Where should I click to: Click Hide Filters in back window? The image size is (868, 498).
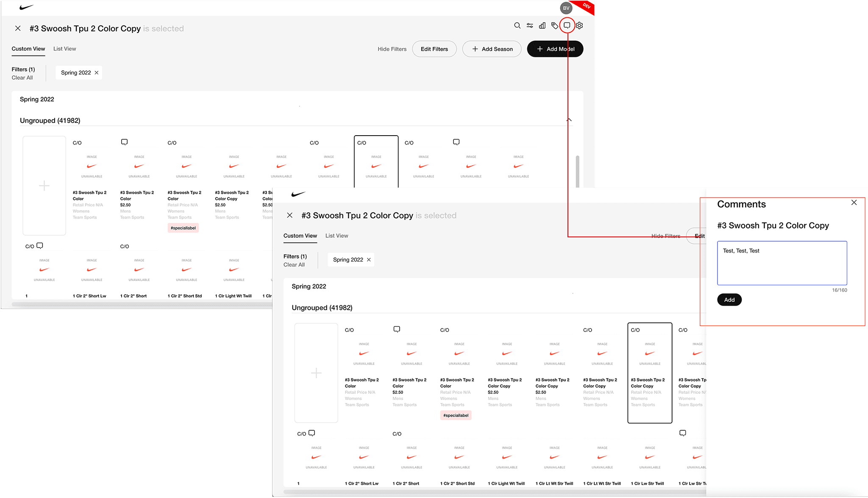coord(392,49)
